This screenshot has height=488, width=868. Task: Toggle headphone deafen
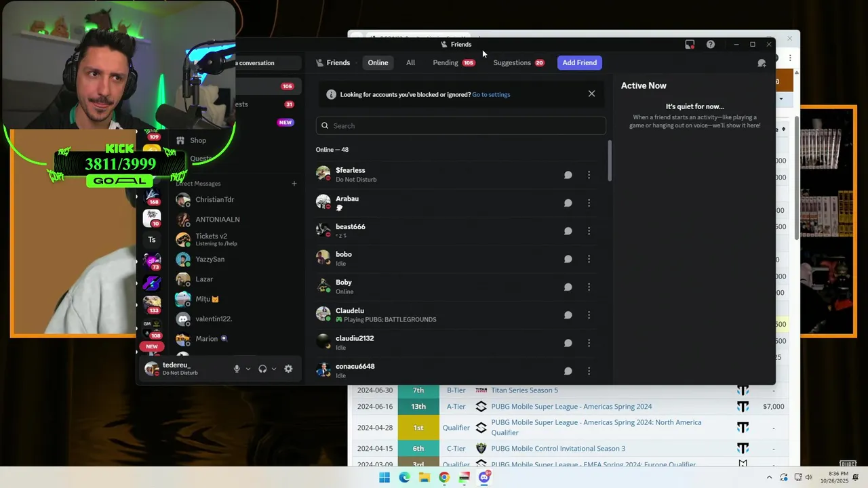click(x=262, y=369)
